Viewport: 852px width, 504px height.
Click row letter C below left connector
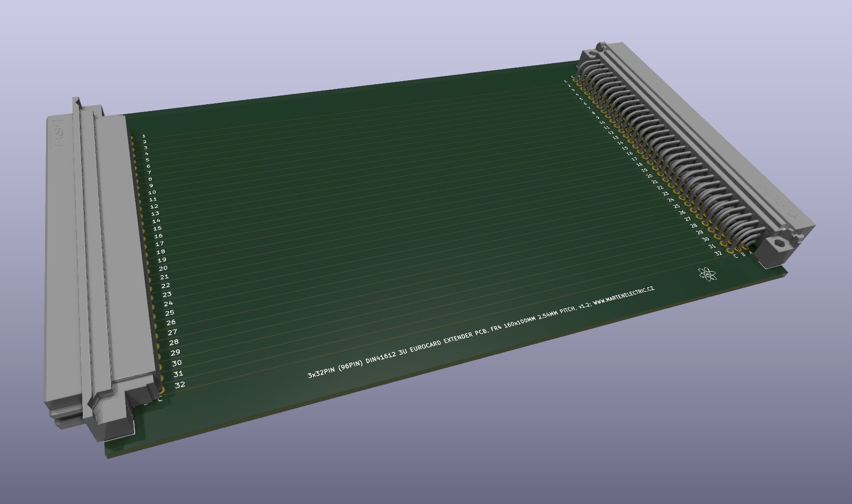click(160, 400)
